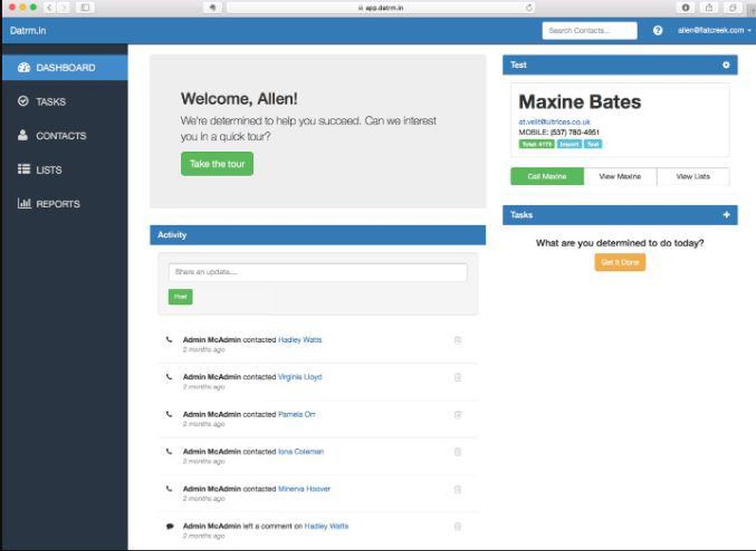Click the app.datrm.in address bar

381,8
